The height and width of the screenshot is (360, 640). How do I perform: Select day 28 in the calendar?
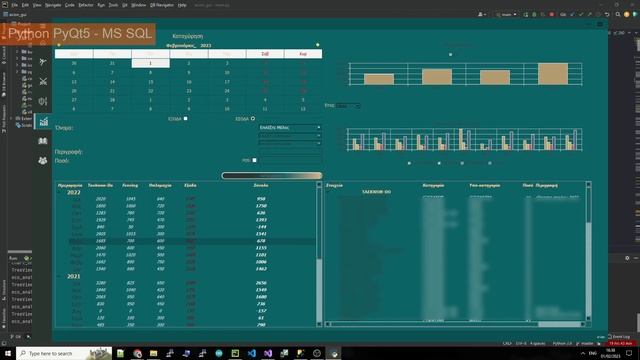(112, 100)
